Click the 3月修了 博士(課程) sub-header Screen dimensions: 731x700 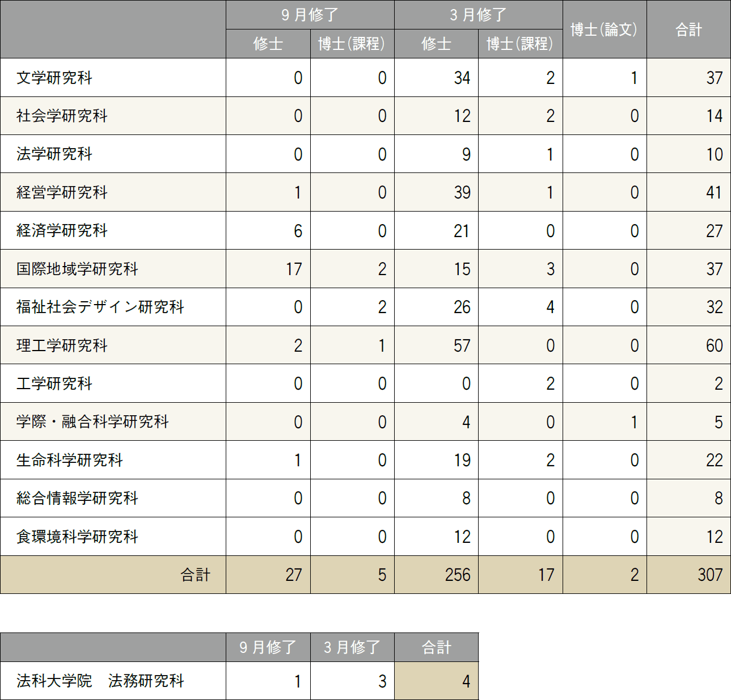(519, 44)
